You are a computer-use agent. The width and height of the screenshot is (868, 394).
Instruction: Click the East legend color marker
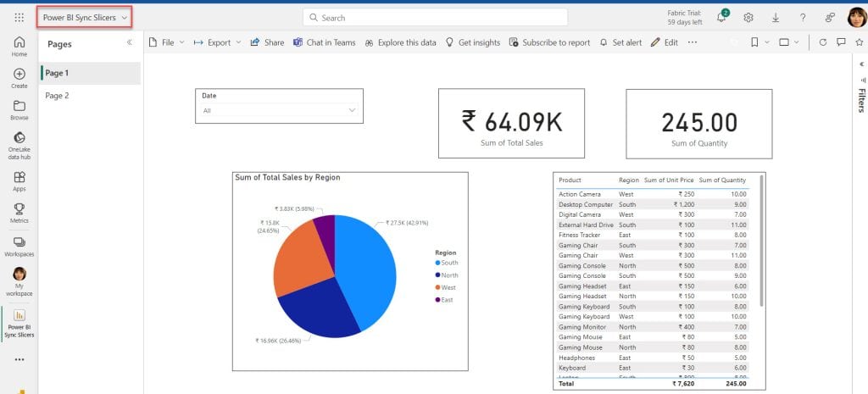pyautogui.click(x=438, y=299)
